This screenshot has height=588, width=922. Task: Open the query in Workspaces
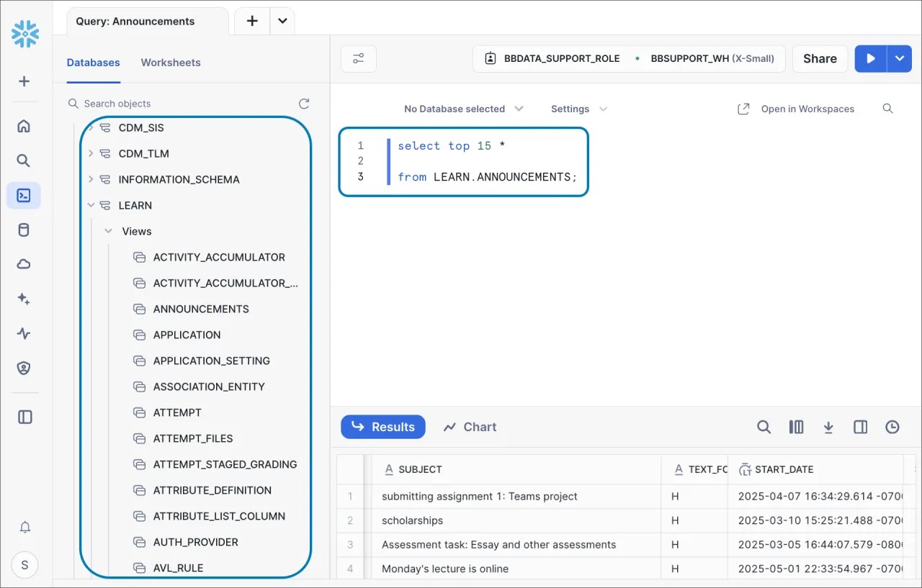[x=799, y=109]
